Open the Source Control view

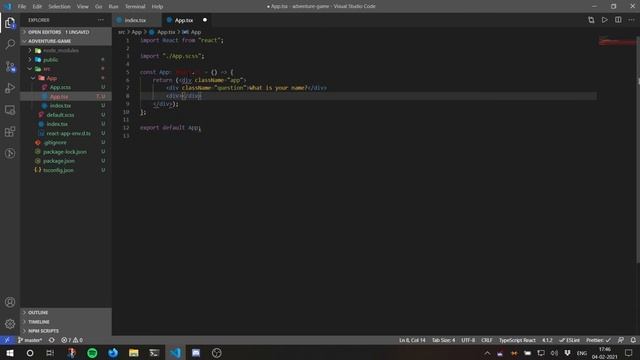coord(10,66)
